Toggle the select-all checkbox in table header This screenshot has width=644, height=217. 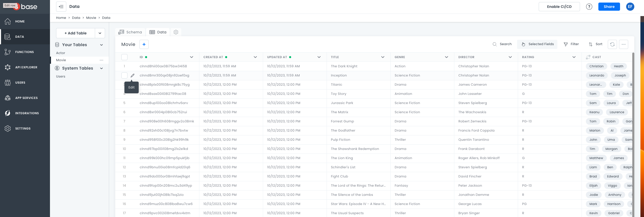point(124,57)
